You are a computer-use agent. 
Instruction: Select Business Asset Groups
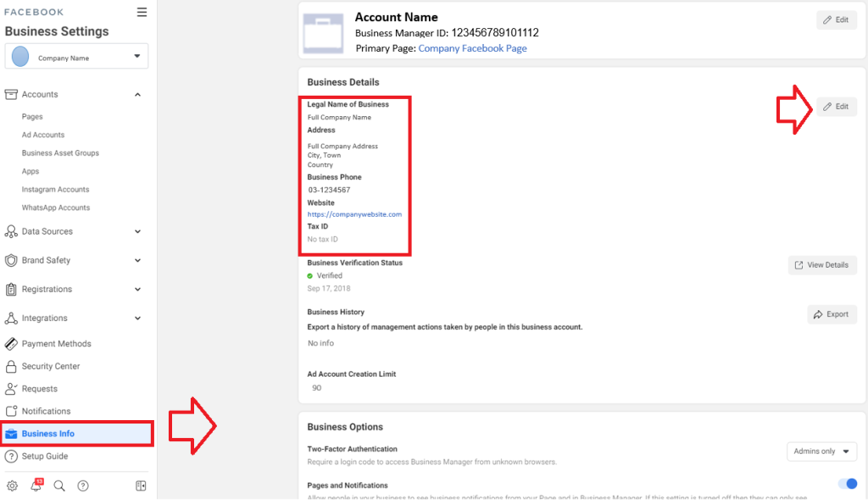pos(60,153)
